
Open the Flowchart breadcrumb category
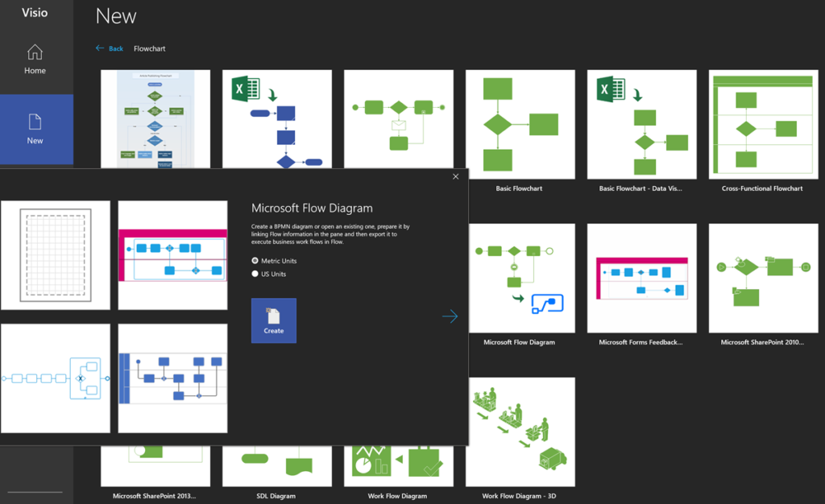pos(149,49)
